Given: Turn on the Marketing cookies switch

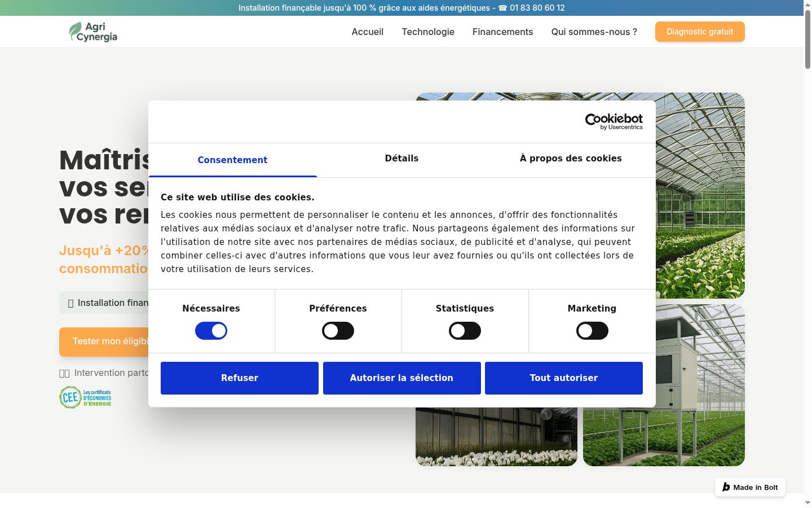Looking at the screenshot, I should coord(592,331).
